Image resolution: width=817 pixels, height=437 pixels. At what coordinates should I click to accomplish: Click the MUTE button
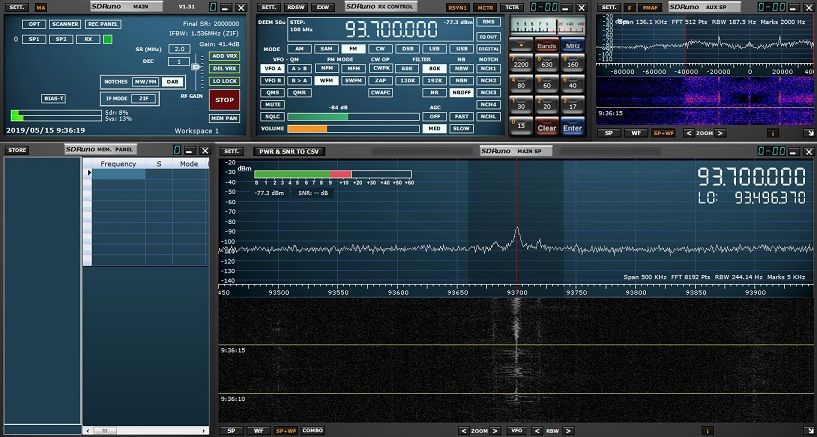pyautogui.click(x=273, y=105)
